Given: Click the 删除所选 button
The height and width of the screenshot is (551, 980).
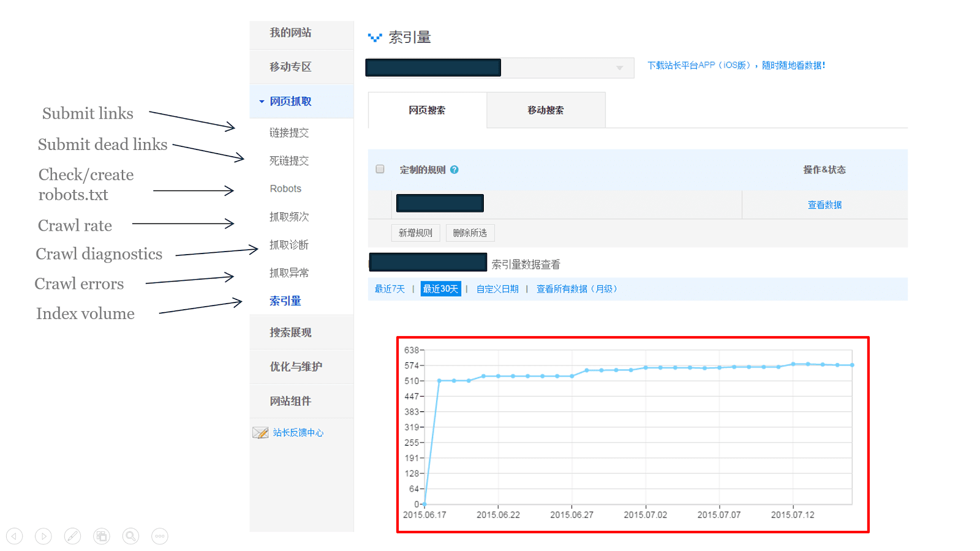Looking at the screenshot, I should (470, 233).
